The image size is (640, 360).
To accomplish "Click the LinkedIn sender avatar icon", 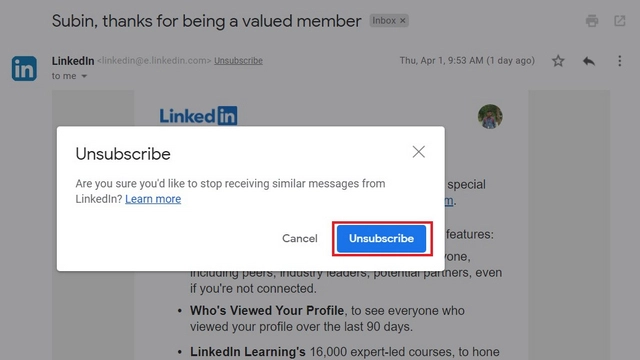I will pos(24,68).
